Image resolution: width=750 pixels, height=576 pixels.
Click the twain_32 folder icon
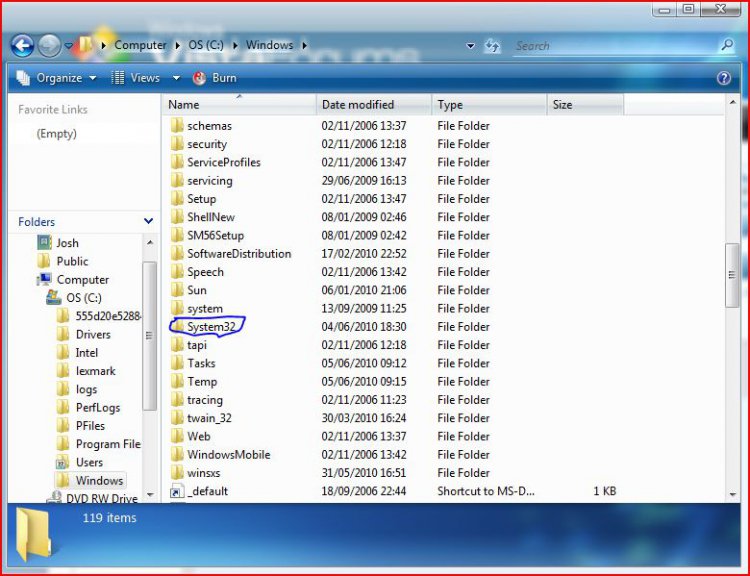[177, 418]
